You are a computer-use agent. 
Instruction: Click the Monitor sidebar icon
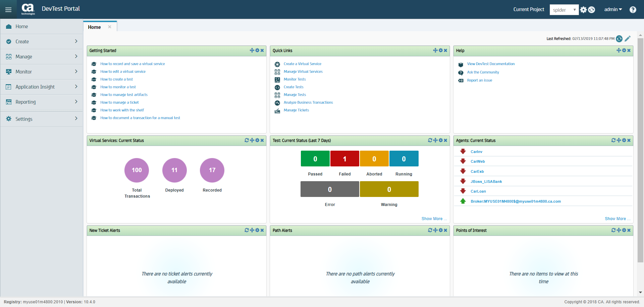[x=9, y=72]
